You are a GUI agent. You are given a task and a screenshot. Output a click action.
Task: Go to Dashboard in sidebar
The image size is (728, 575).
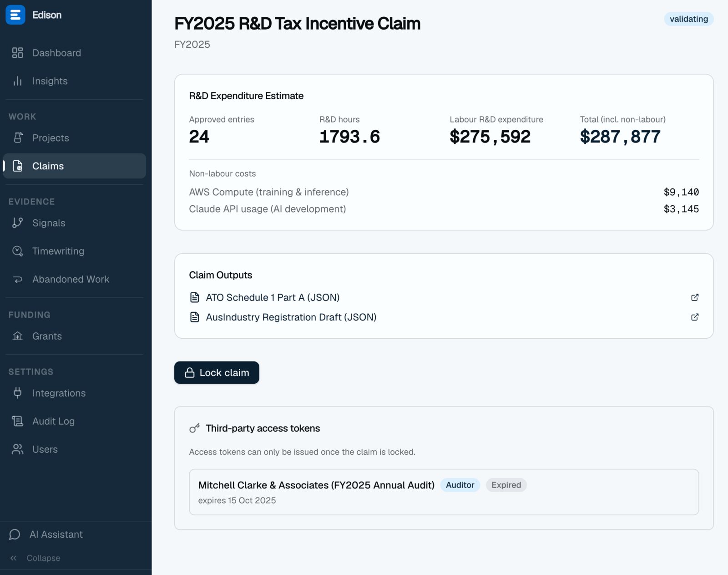click(x=75, y=53)
